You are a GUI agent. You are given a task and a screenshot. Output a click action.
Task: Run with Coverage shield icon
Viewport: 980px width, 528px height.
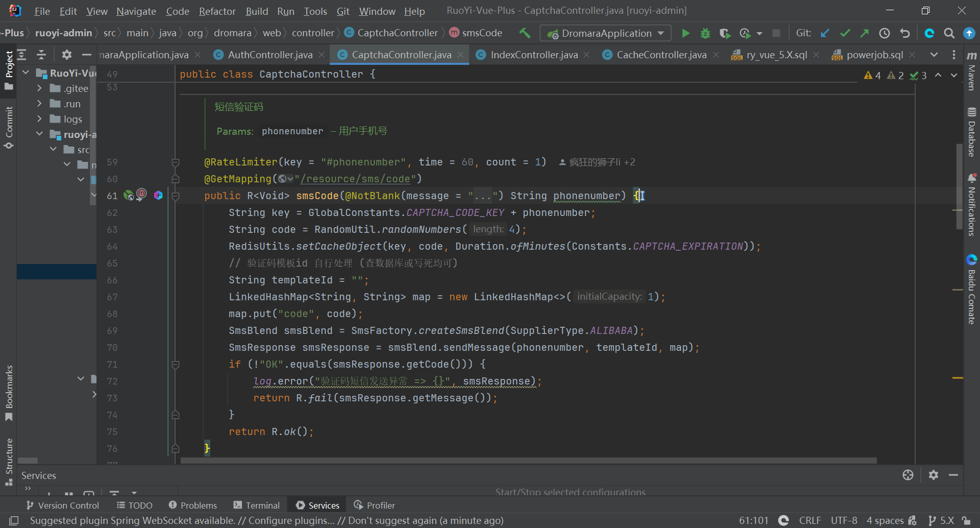click(x=725, y=33)
